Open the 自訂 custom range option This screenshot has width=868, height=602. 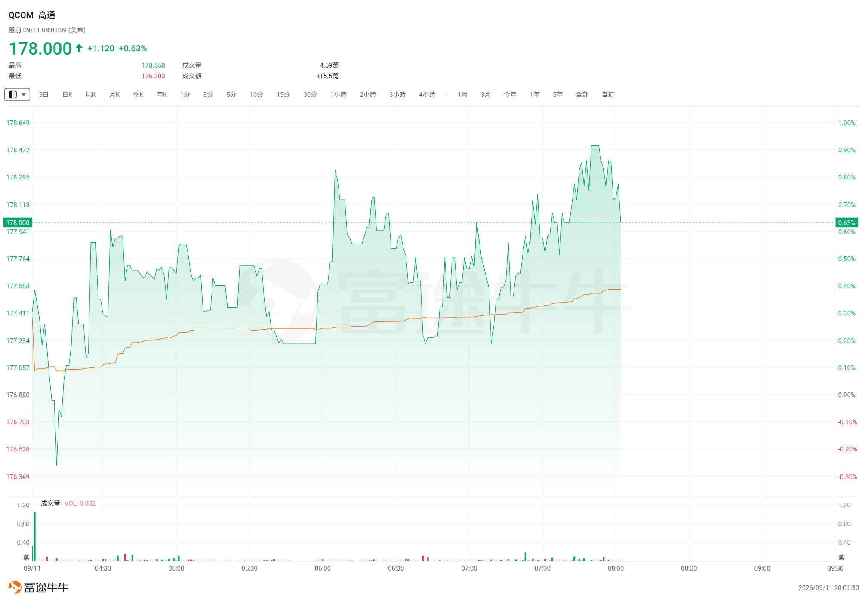pyautogui.click(x=608, y=94)
